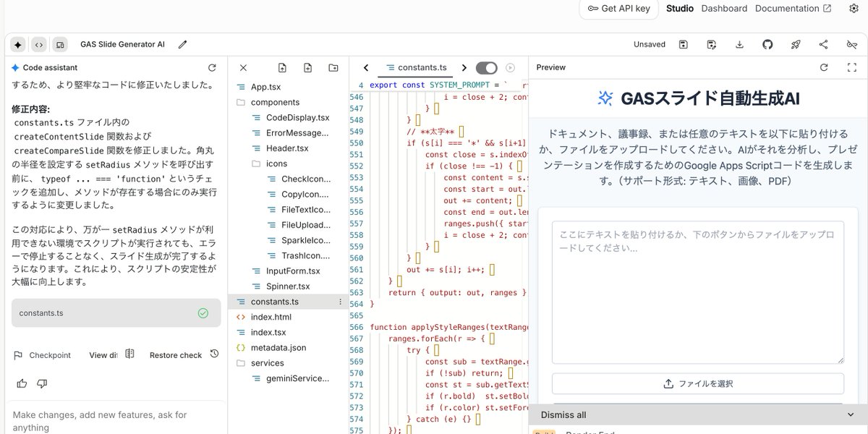Toggle the device preview mode icon
This screenshot has height=434, width=868.
(x=60, y=44)
